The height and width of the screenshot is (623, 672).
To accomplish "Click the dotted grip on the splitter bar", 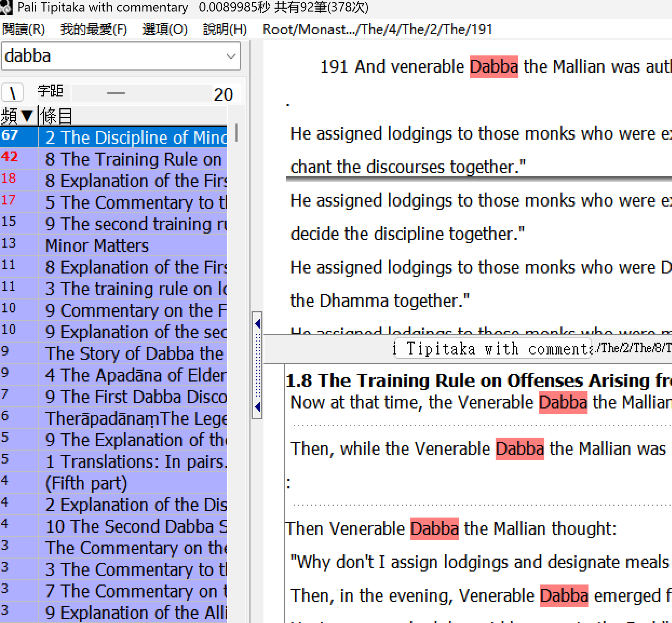I will point(257,365).
